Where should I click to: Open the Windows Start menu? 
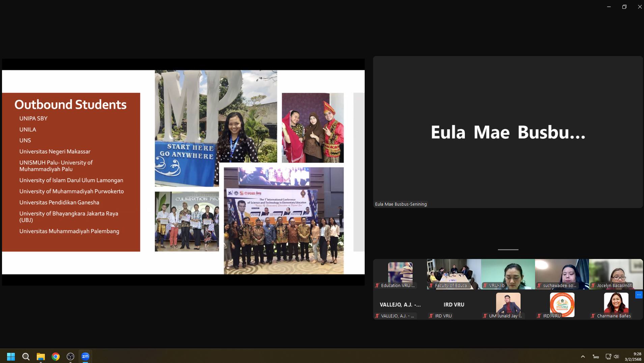coord(11,356)
